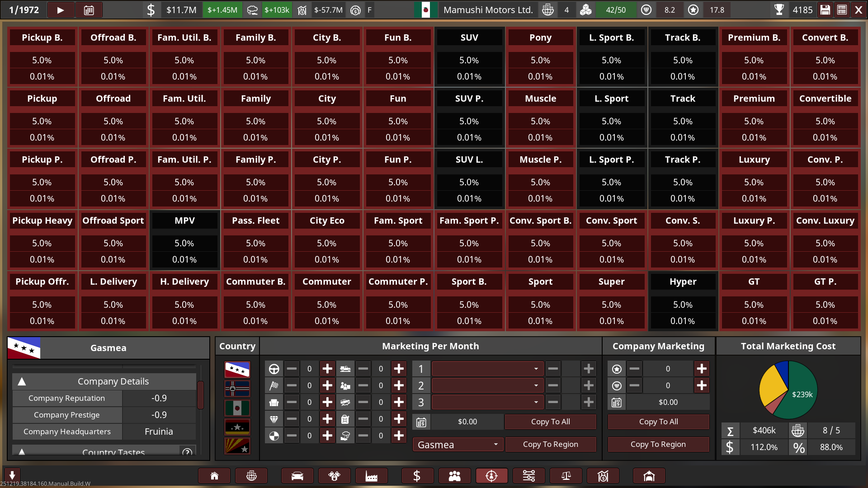Select the first Gasmea flag in Country list
The height and width of the screenshot is (488, 868).
[237, 369]
